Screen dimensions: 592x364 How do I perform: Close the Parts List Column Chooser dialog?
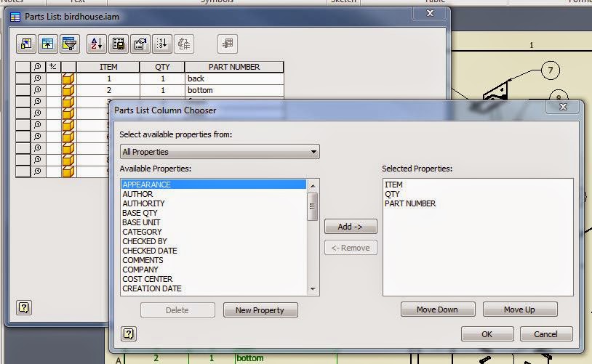pos(563,107)
